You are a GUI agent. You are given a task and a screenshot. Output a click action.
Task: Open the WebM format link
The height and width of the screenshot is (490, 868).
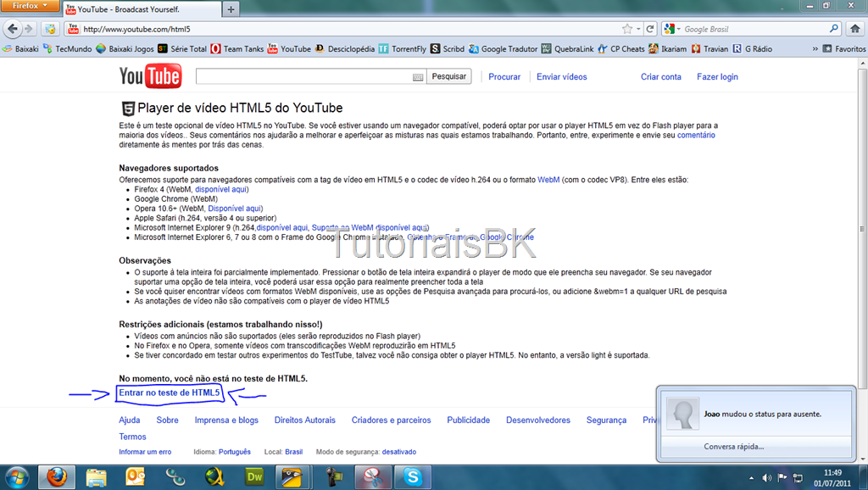coord(548,180)
